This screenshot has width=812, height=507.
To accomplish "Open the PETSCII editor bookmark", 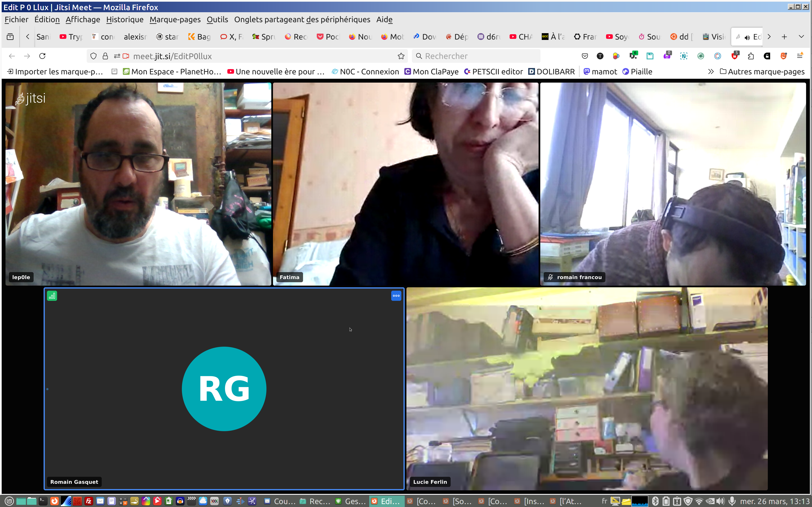I will click(493, 71).
